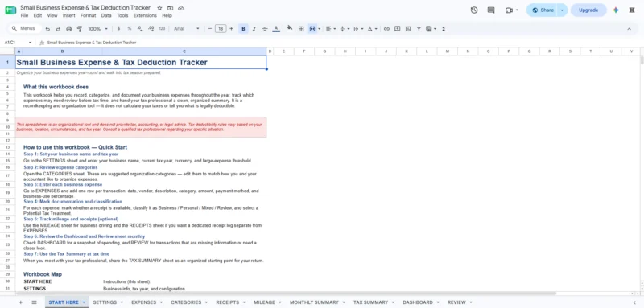This screenshot has width=644, height=308.
Task: Open the fill color picker
Action: (x=290, y=28)
